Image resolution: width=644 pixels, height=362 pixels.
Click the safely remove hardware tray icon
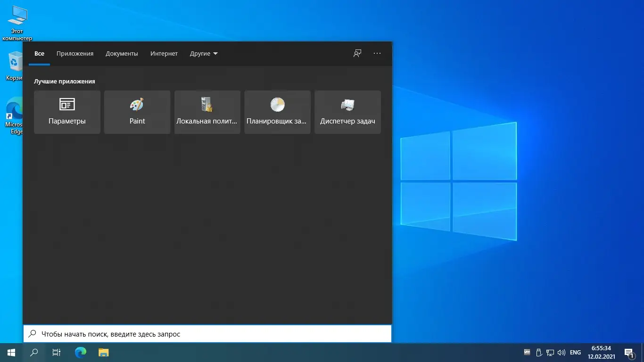539,352
